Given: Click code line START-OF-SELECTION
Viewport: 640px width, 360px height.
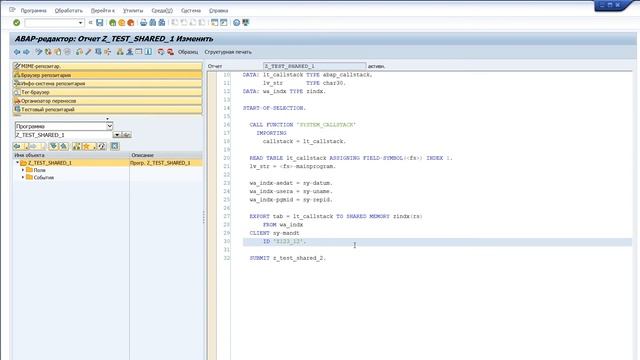Looking at the screenshot, I should pos(274,108).
